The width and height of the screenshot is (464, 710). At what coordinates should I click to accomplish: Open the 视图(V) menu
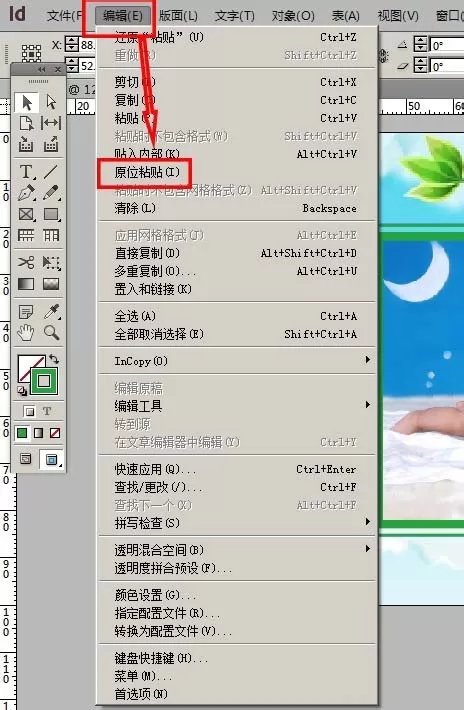[398, 16]
